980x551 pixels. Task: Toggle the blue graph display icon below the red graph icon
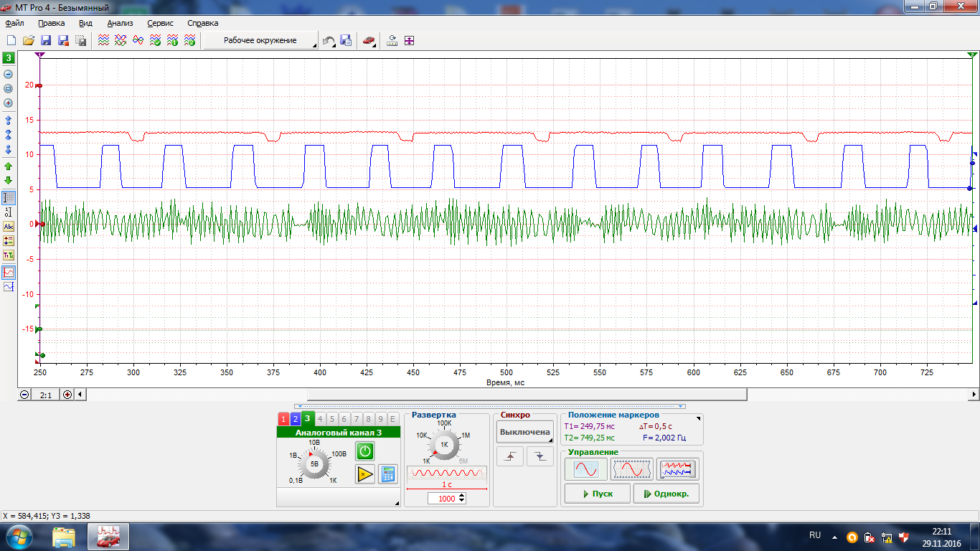tap(9, 287)
